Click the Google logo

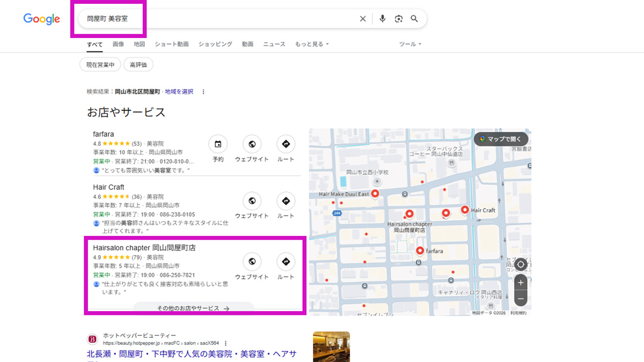coord(41,19)
